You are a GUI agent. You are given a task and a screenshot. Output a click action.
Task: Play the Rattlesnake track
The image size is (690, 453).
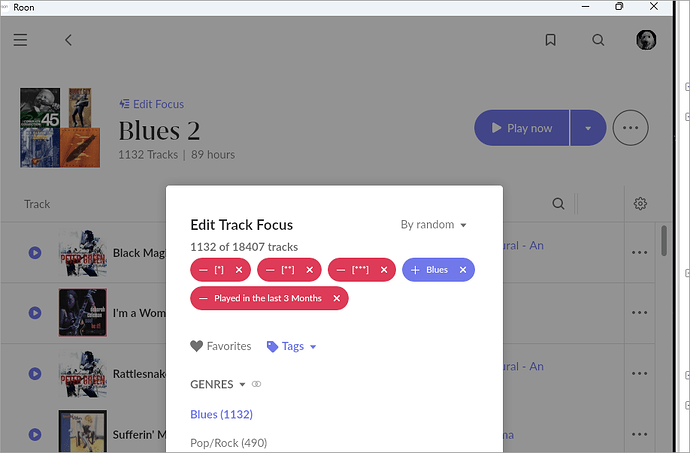coord(35,374)
